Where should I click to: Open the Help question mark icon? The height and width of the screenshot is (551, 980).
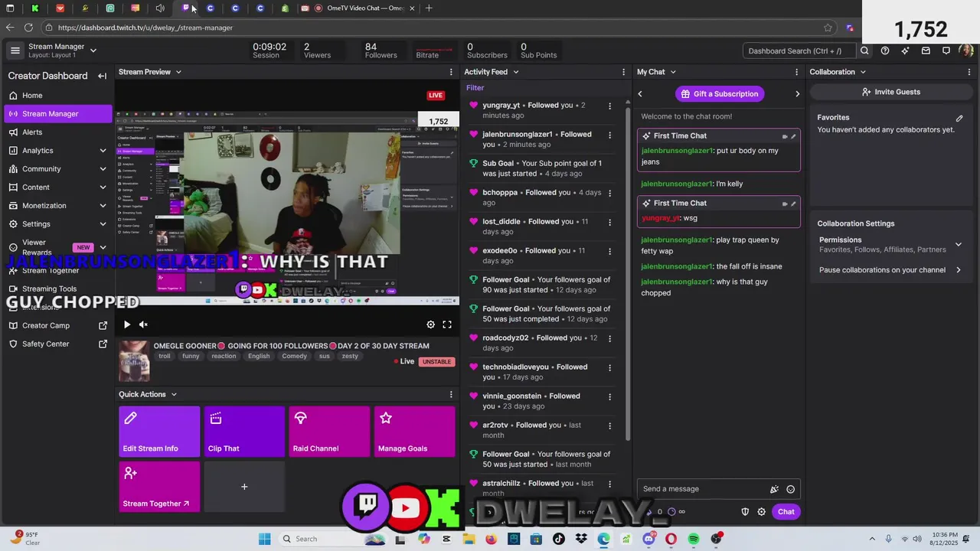pyautogui.click(x=885, y=51)
